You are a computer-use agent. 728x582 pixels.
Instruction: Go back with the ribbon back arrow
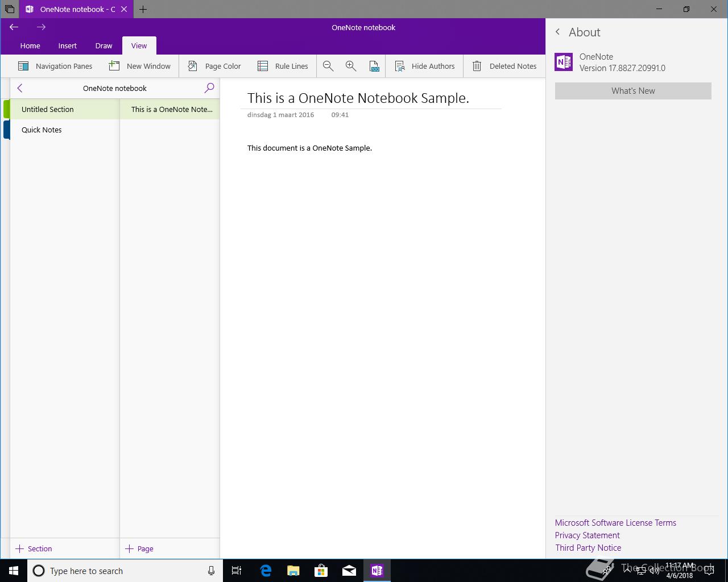point(14,27)
